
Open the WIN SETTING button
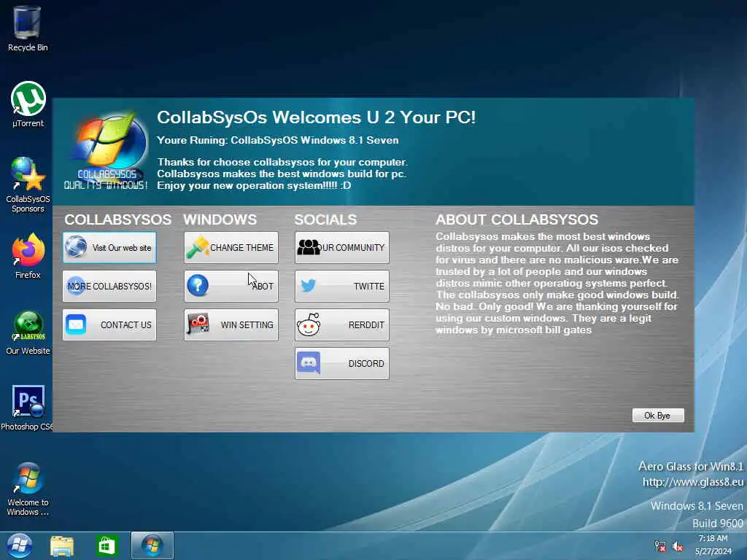tap(231, 324)
